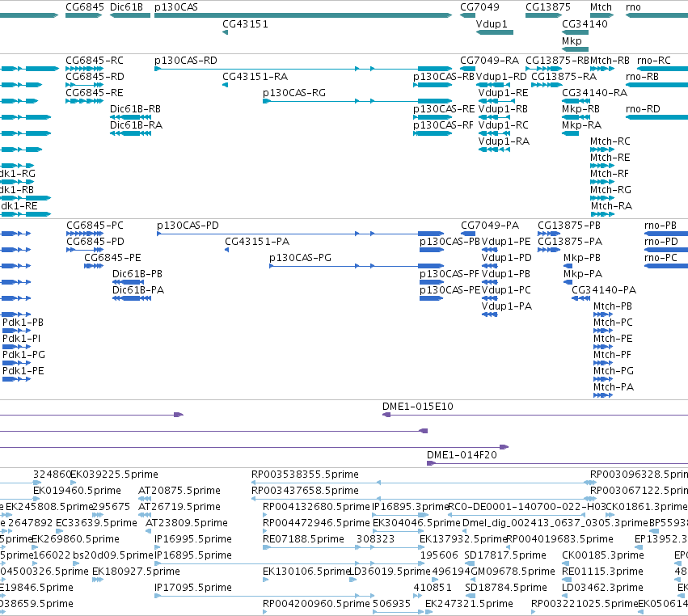Click transcript label Dic61B-RA
688x616 pixels.
[136, 125]
